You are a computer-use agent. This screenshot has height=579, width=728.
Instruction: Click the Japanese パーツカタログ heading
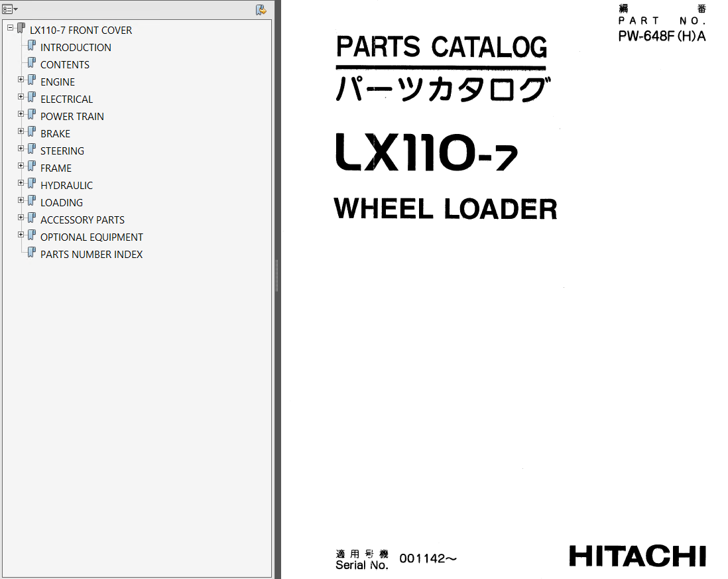(443, 89)
